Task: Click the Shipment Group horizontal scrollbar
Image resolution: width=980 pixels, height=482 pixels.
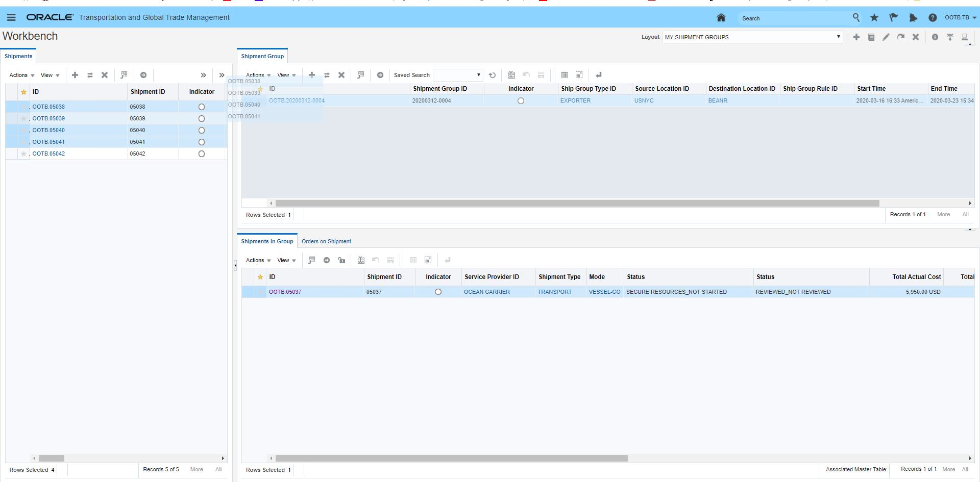Action: pyautogui.click(x=577, y=203)
